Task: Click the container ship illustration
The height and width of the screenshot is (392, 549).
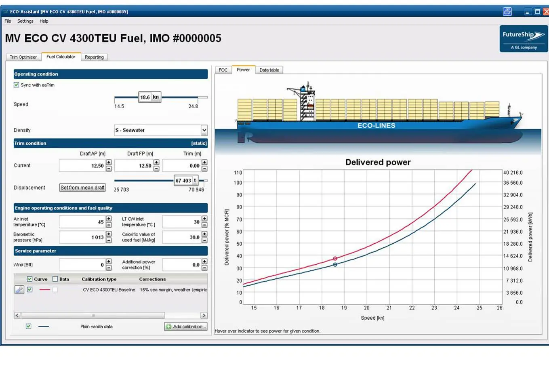Action: tap(378, 113)
